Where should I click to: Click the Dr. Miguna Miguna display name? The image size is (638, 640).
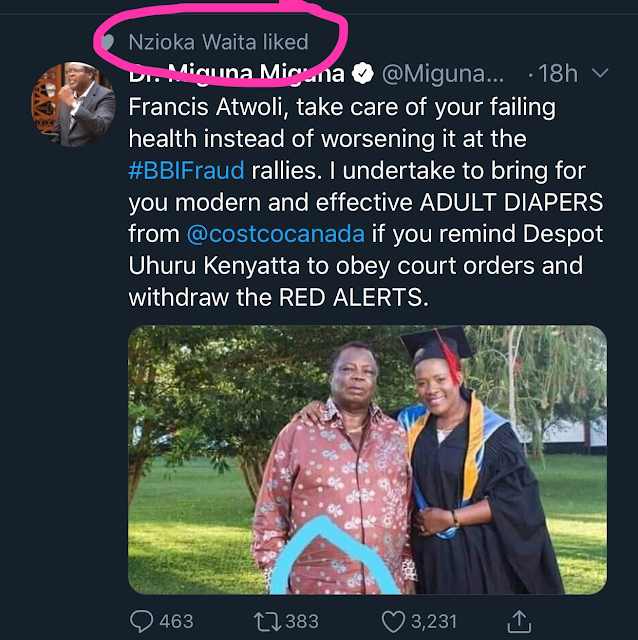click(x=237, y=73)
